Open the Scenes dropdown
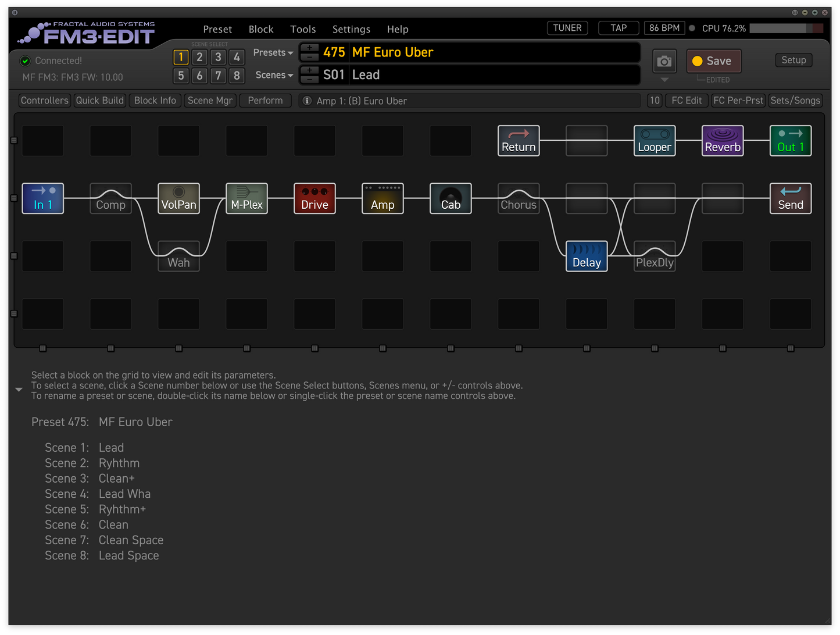This screenshot has width=840, height=635. [x=273, y=75]
